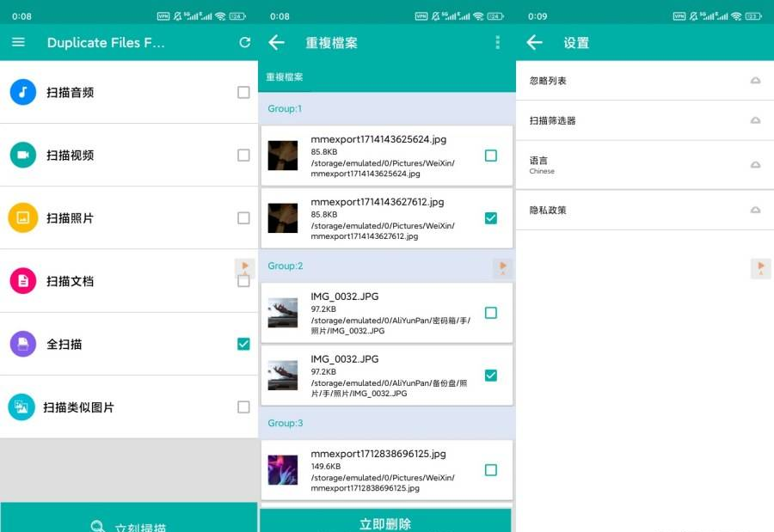The width and height of the screenshot is (774, 532).
Task: Go back from the 重複檔案 screen
Action: pos(276,42)
